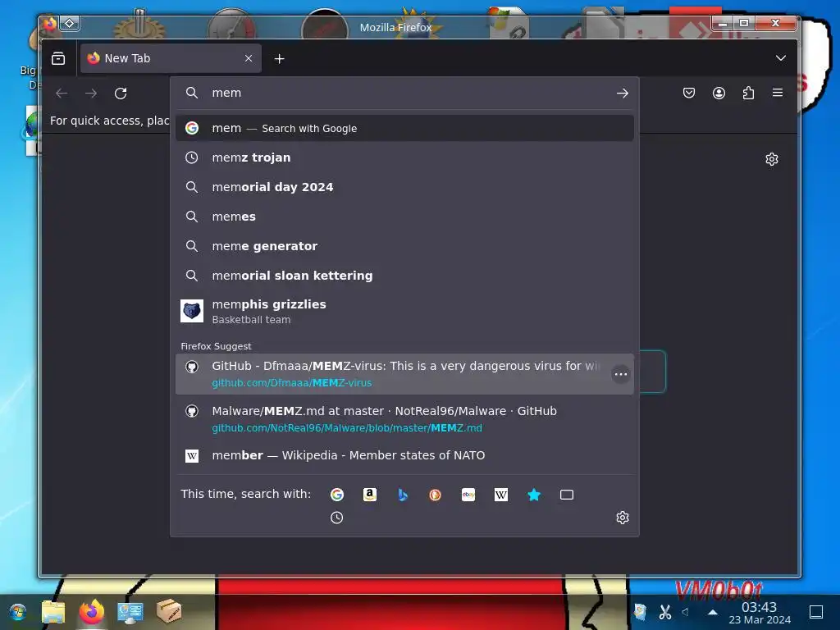Open file manager from taskbar
Viewport: 840px width, 630px height.
click(x=53, y=612)
